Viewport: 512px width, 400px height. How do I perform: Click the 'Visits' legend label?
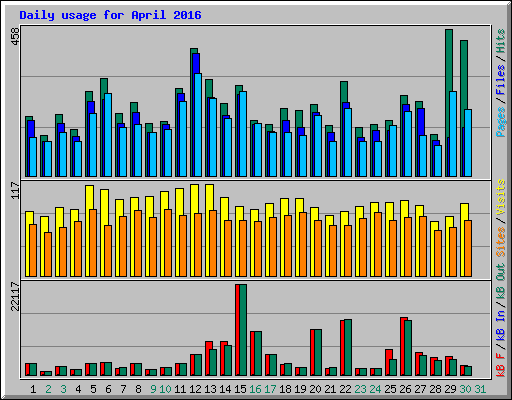(x=501, y=197)
